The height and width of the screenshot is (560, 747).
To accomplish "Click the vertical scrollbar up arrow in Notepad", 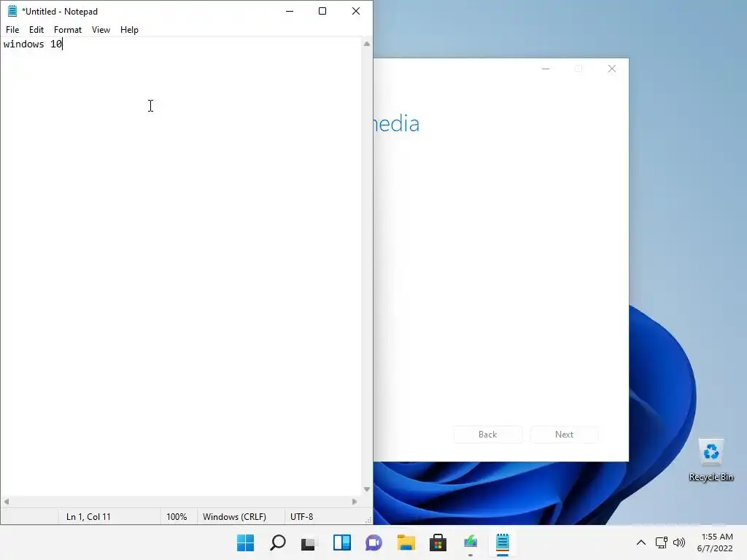I will tap(367, 44).
